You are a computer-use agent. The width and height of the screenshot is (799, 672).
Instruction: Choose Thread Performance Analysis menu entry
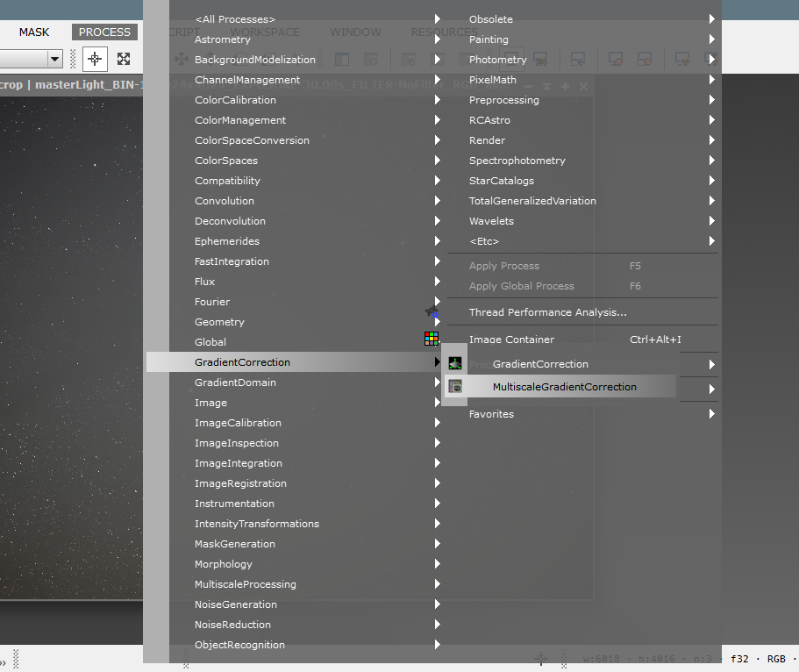tap(547, 312)
